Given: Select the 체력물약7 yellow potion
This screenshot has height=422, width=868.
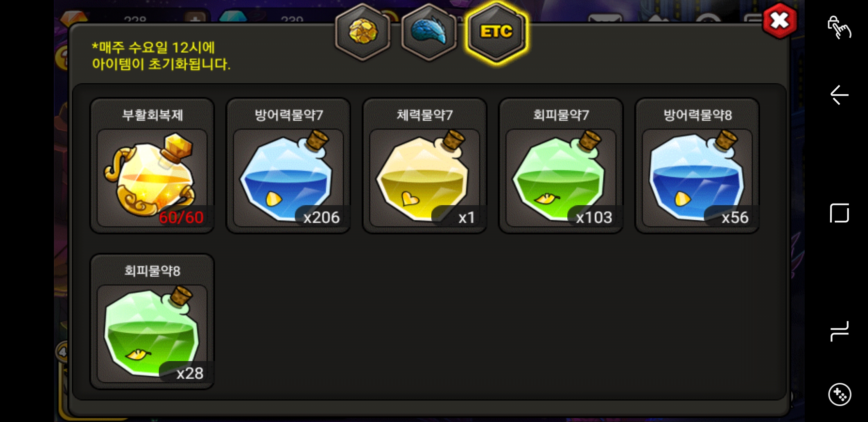Looking at the screenshot, I should click(x=425, y=166).
